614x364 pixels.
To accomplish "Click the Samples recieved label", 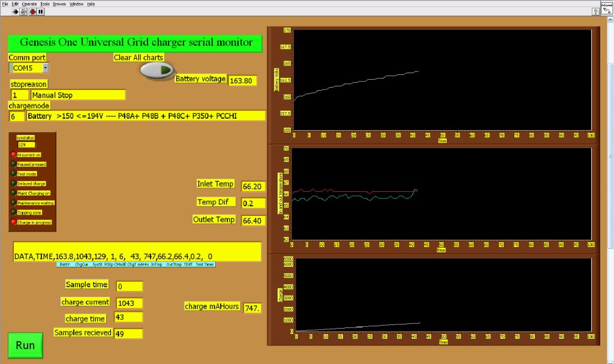I will pos(83,332).
